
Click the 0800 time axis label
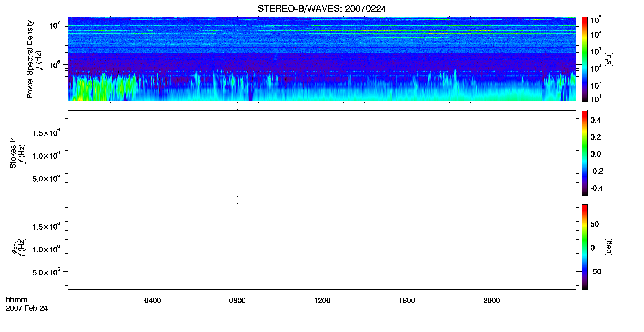click(x=237, y=301)
